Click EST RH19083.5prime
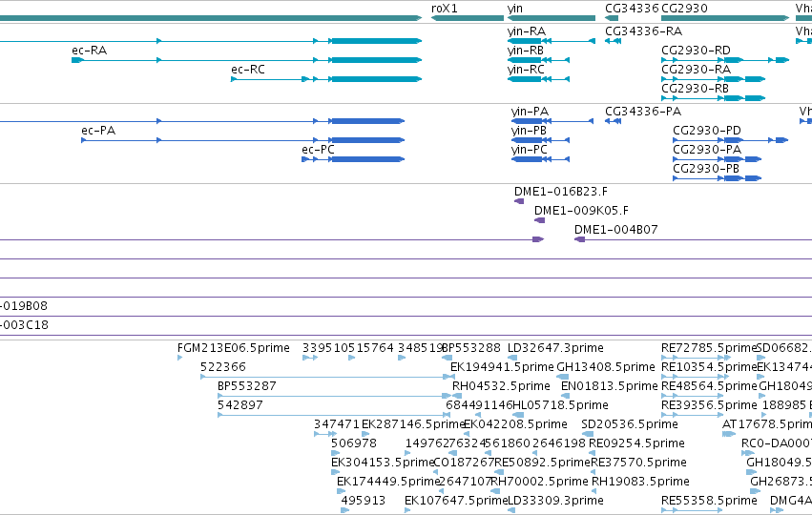 [594, 492]
